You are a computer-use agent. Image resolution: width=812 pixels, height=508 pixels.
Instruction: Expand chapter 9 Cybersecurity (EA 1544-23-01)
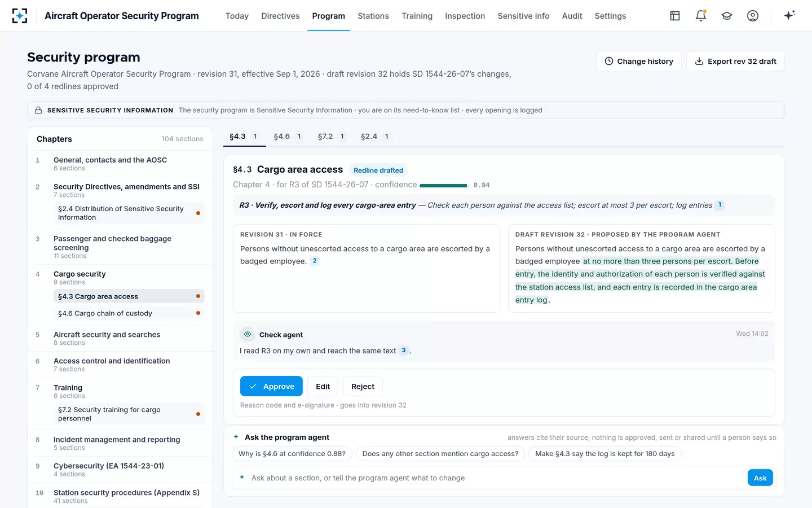(120, 470)
